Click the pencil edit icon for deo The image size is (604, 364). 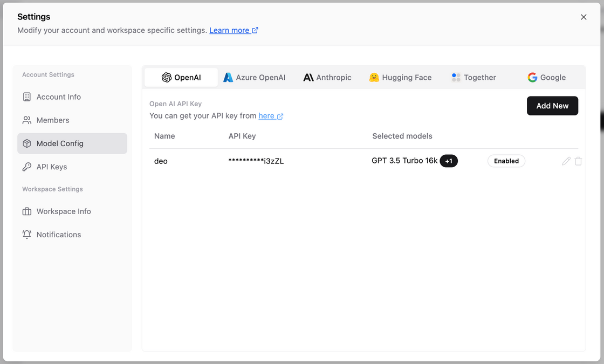coord(566,161)
